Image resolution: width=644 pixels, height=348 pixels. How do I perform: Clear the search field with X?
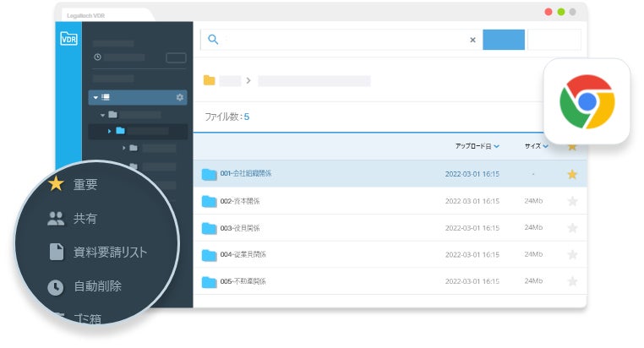[472, 40]
